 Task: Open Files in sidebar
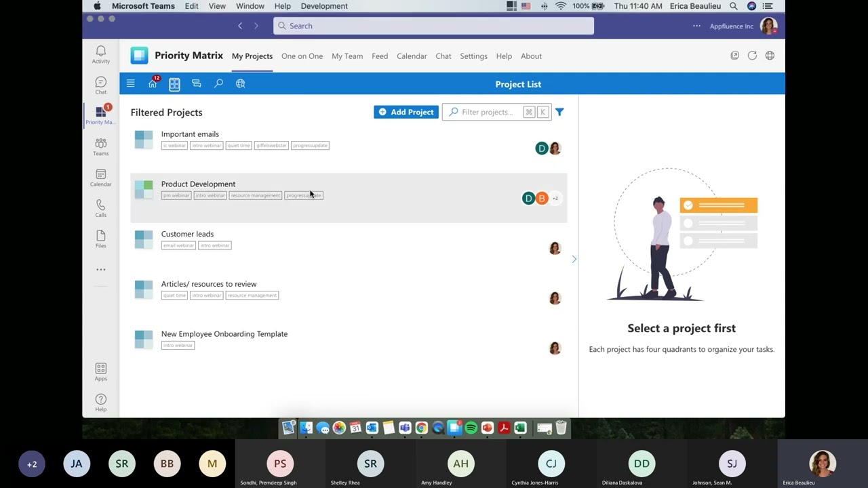[100, 239]
